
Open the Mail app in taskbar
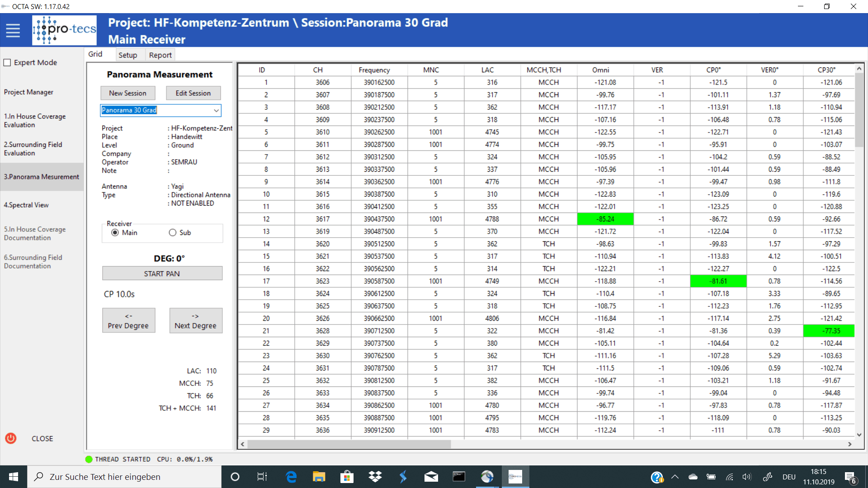tap(431, 477)
